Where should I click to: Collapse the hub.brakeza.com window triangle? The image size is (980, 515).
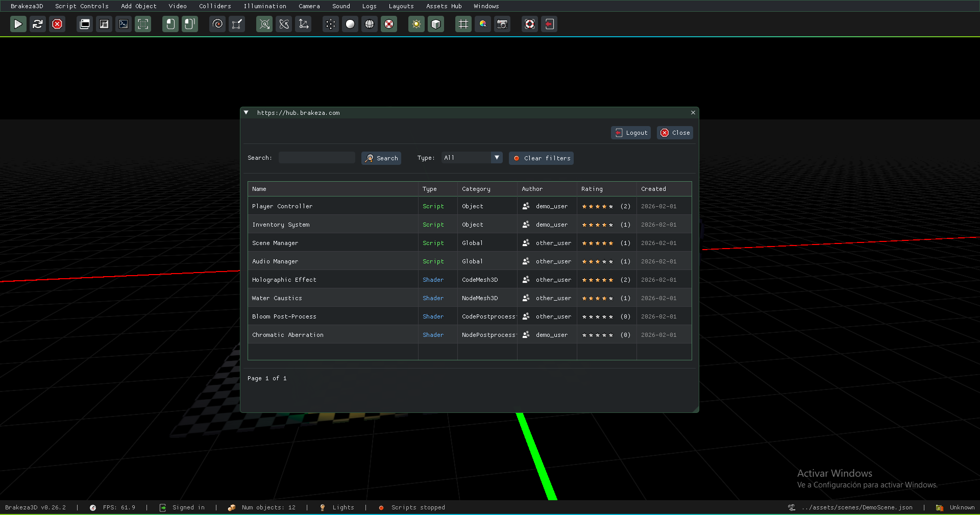pos(246,113)
